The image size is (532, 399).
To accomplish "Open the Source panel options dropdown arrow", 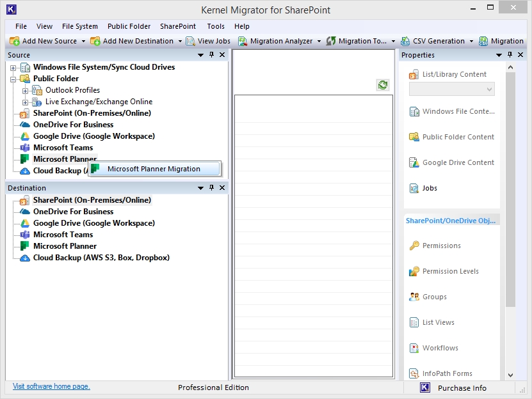I will pos(200,55).
